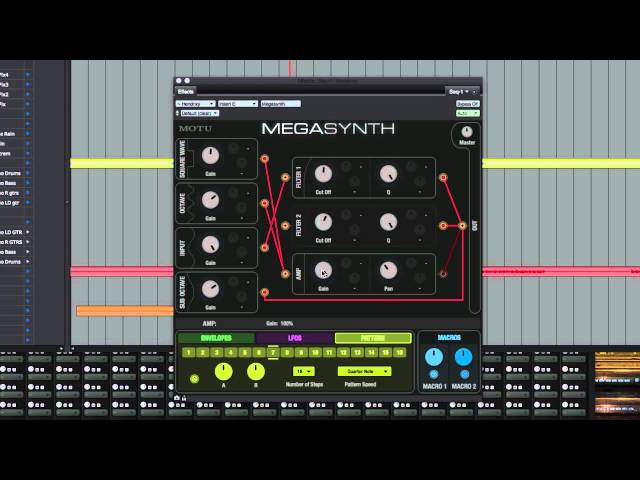Click the Macro 1 knob
640x480 pixels.
434,357
